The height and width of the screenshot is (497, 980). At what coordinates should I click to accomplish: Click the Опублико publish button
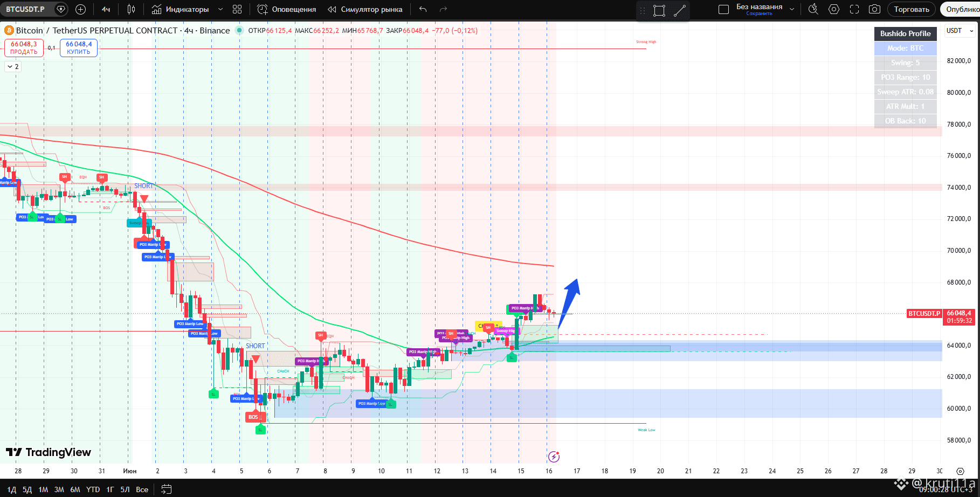pyautogui.click(x=962, y=9)
